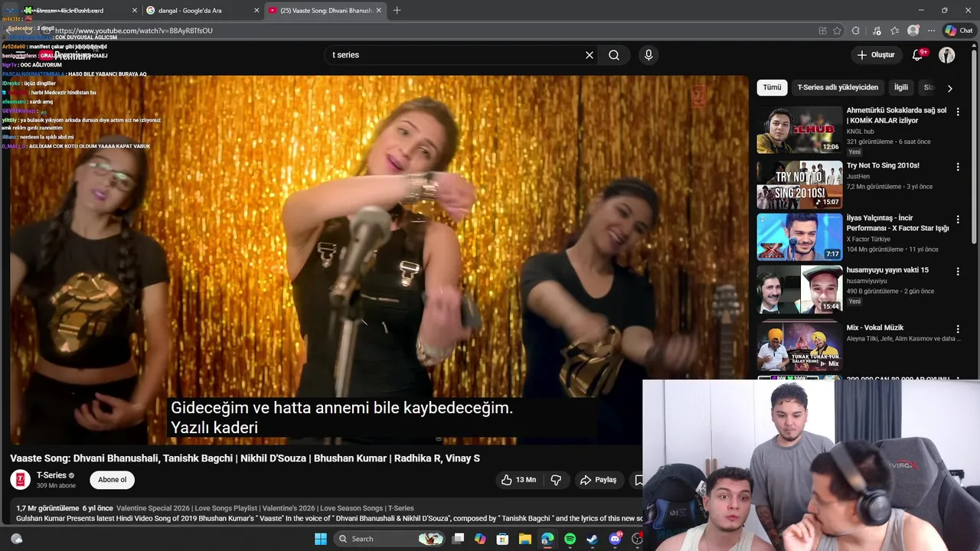The width and height of the screenshot is (980, 551).
Task: Open the account avatar menu
Action: tap(947, 55)
